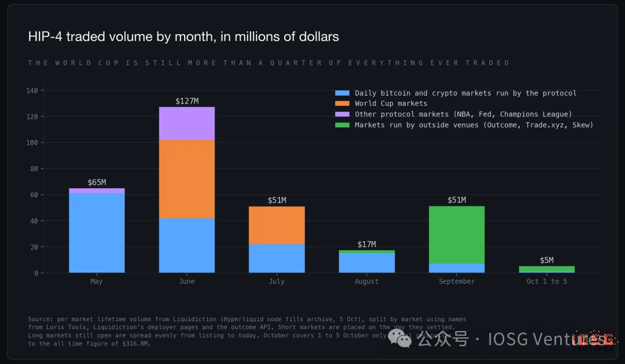Click the 'Markets run by outside venues' legend text
625x364 pixels.
pyautogui.click(x=417, y=125)
